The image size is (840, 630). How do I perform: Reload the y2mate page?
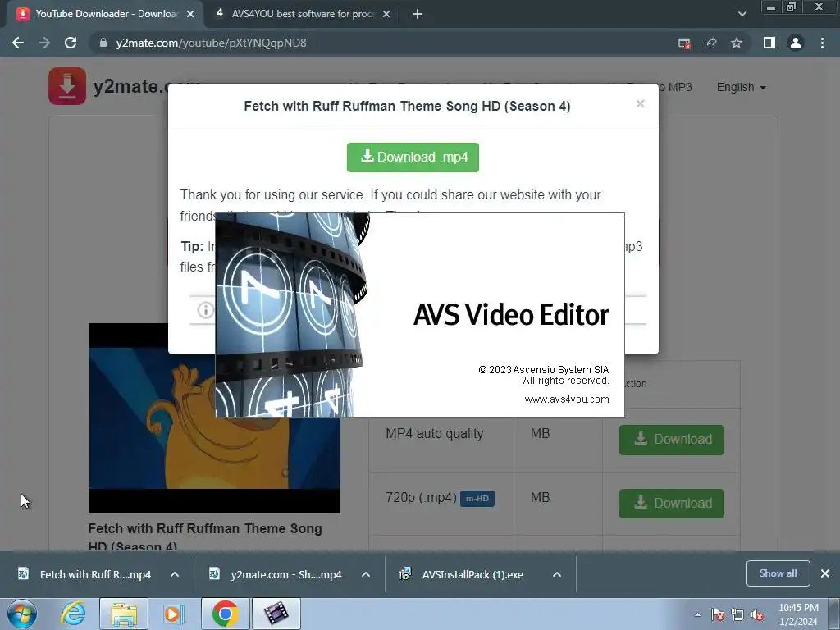coord(71,43)
